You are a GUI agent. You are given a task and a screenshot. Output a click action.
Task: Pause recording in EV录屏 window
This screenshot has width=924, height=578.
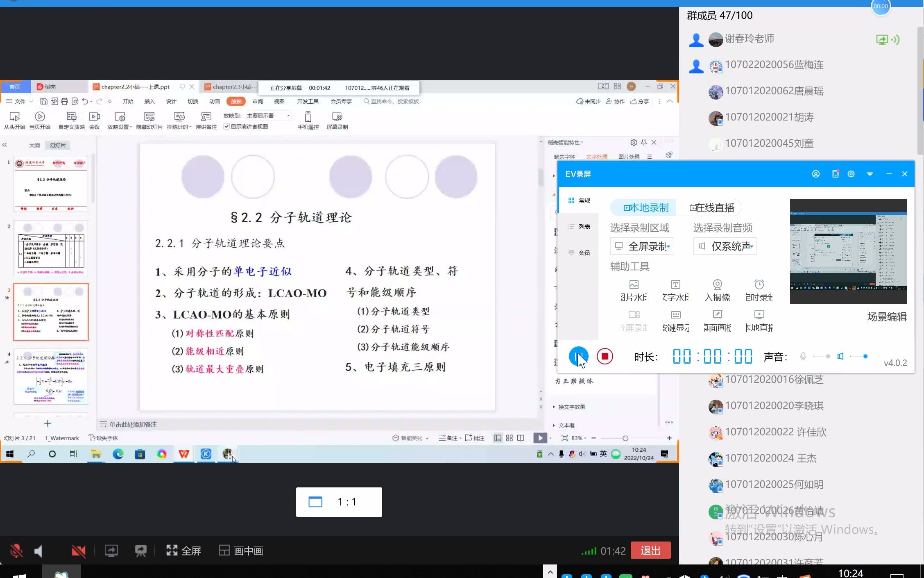(578, 356)
